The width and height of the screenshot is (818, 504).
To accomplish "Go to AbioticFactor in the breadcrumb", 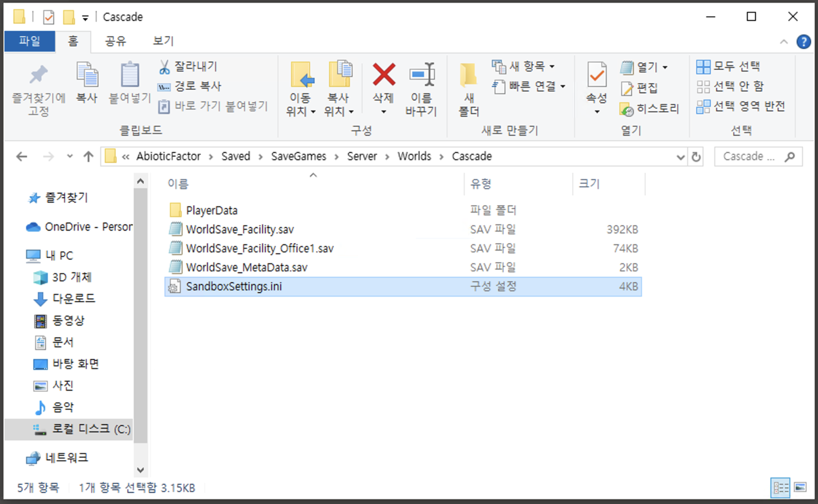I will 169,156.
